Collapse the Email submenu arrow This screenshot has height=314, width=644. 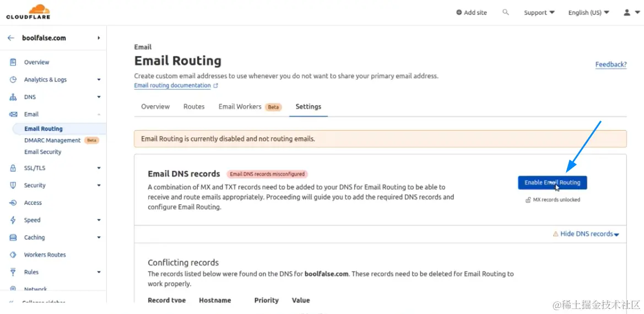click(99, 115)
